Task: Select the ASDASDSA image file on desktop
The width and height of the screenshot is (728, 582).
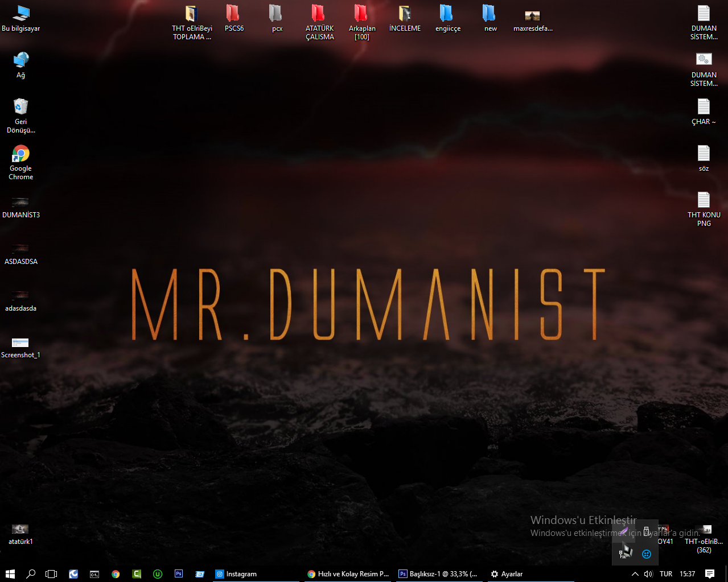Action: 21,254
